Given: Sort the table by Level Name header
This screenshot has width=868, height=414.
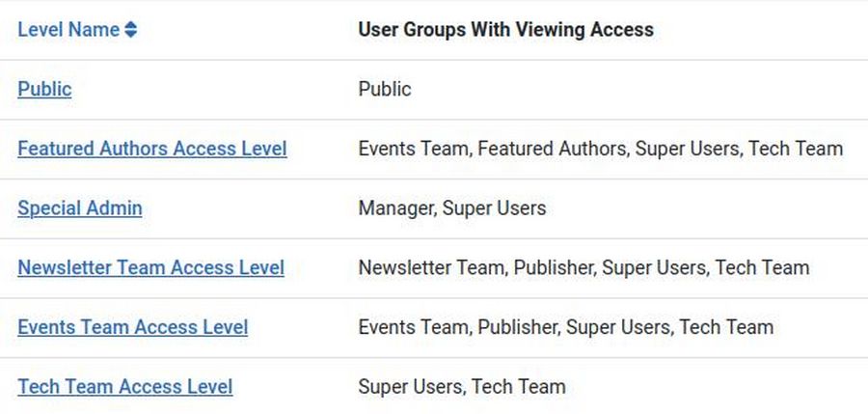Looking at the screenshot, I should (68, 30).
